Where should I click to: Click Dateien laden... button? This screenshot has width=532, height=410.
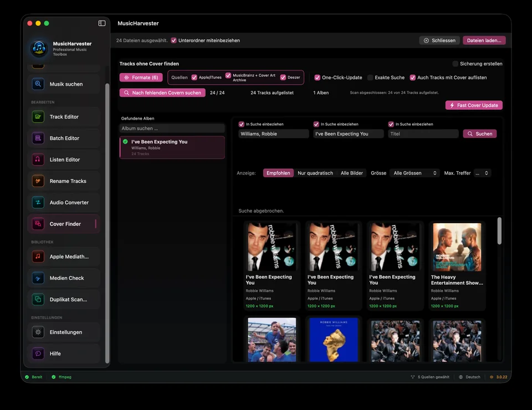[484, 40]
